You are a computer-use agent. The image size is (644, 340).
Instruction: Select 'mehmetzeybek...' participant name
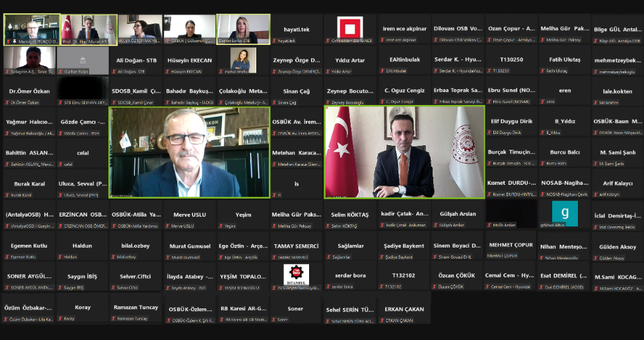pos(618,60)
